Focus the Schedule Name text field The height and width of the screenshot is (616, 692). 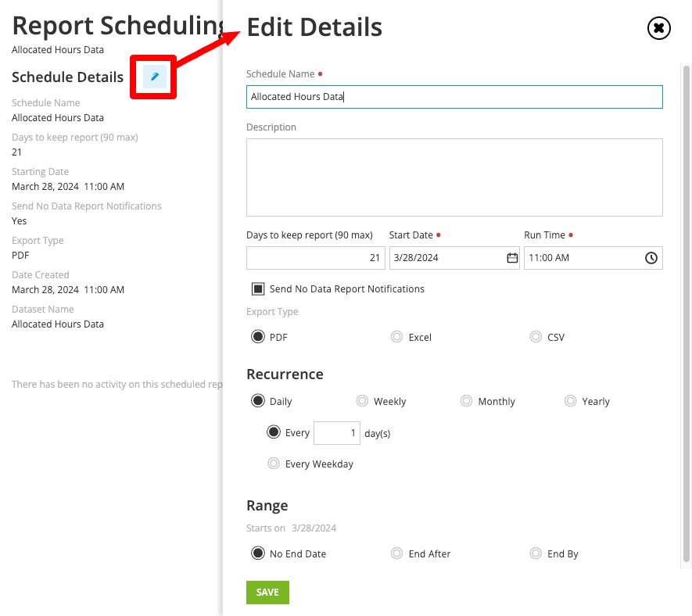[x=454, y=97]
